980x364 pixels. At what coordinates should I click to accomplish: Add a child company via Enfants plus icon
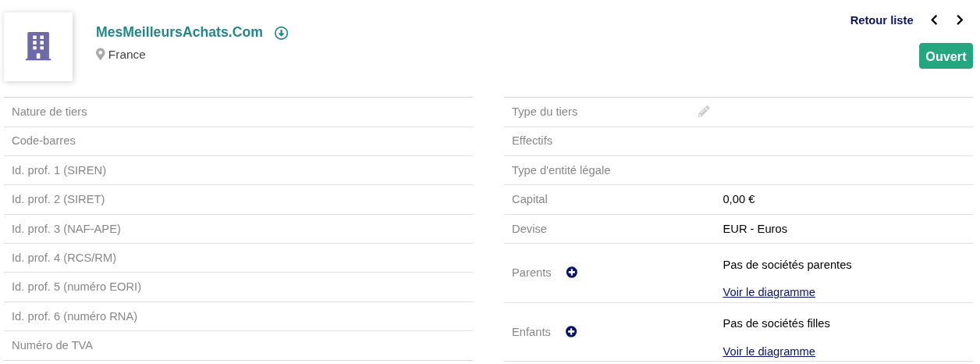(x=571, y=332)
